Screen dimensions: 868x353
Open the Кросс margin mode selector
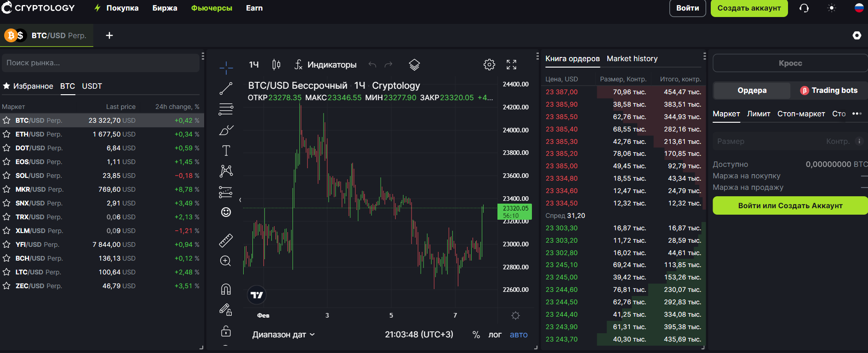790,63
